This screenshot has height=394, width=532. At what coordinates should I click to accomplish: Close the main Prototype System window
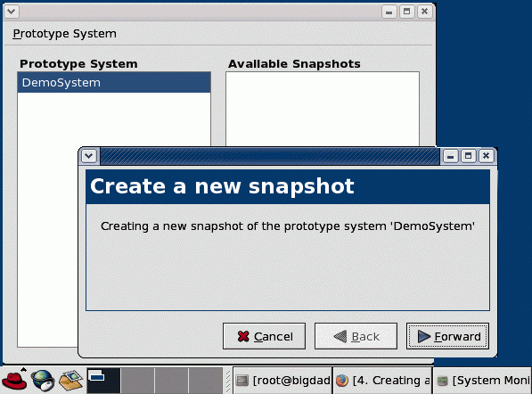pyautogui.click(x=424, y=12)
